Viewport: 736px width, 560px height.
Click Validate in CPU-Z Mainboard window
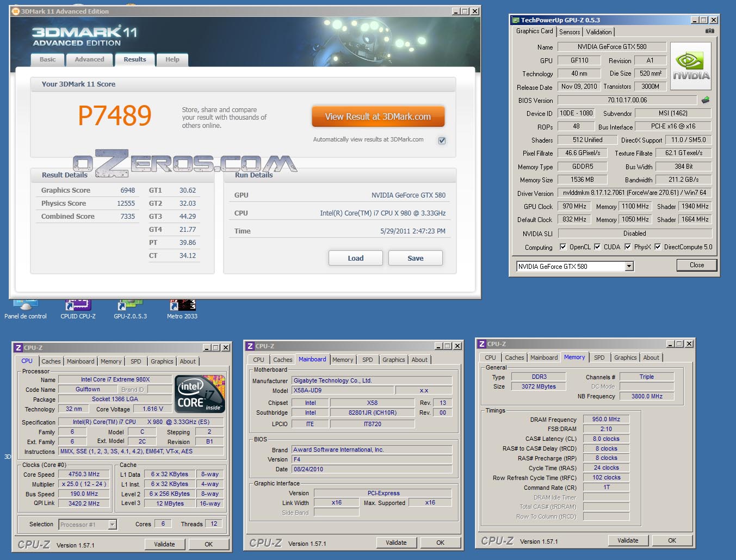(x=396, y=543)
